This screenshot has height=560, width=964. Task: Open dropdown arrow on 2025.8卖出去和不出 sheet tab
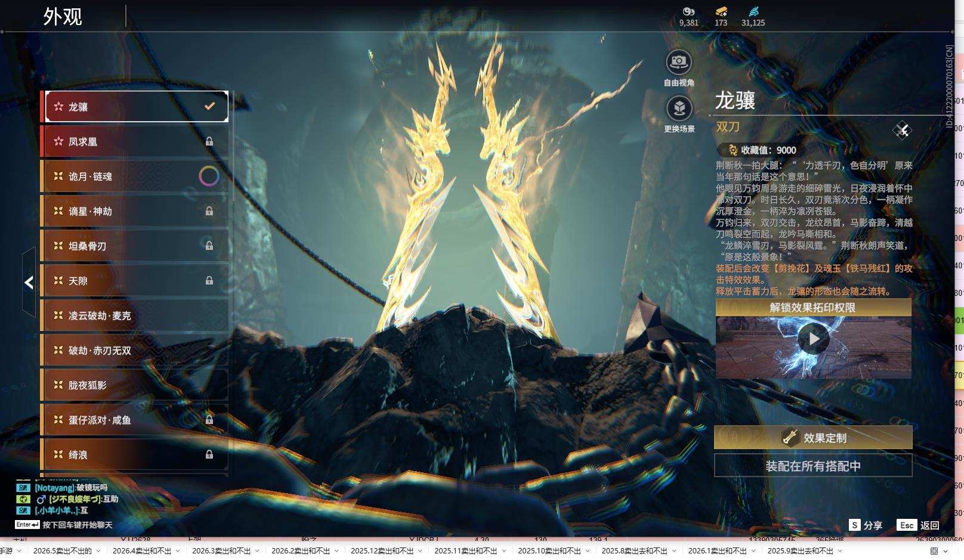click(x=674, y=551)
